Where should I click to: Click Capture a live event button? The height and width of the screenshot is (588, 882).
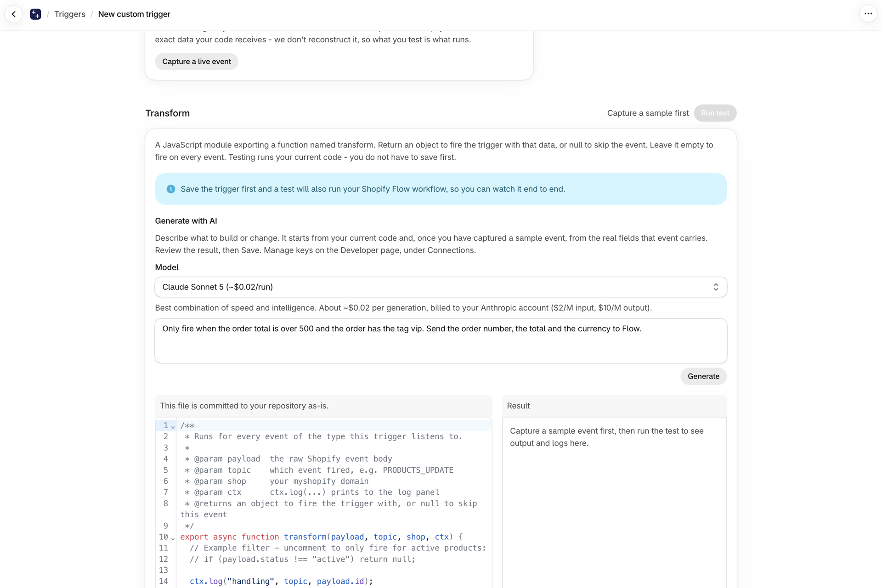(x=197, y=62)
